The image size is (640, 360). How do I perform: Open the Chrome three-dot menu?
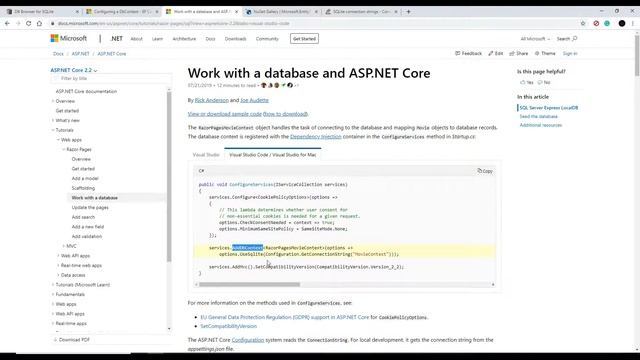click(x=633, y=24)
